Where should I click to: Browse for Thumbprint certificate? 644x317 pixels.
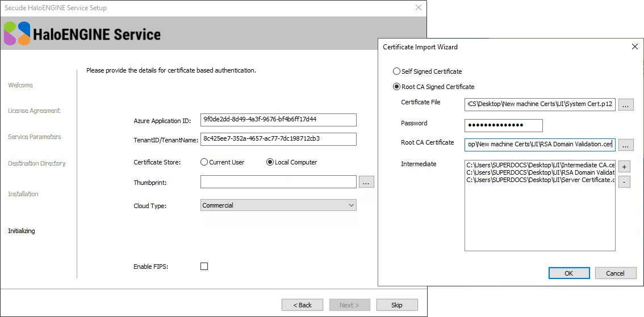tap(366, 182)
